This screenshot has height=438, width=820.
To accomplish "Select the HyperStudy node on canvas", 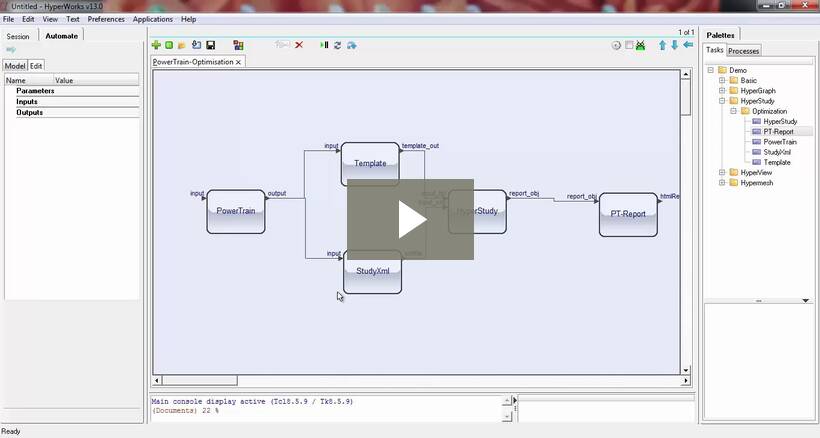I will tap(477, 212).
